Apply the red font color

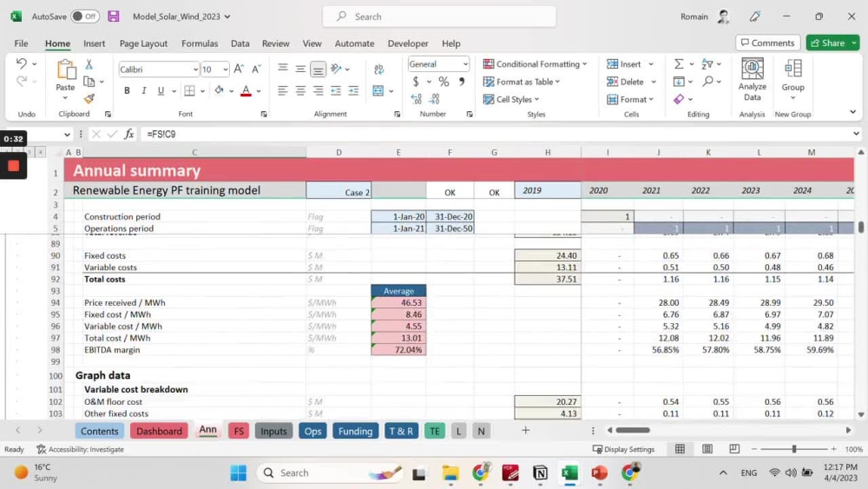(246, 90)
